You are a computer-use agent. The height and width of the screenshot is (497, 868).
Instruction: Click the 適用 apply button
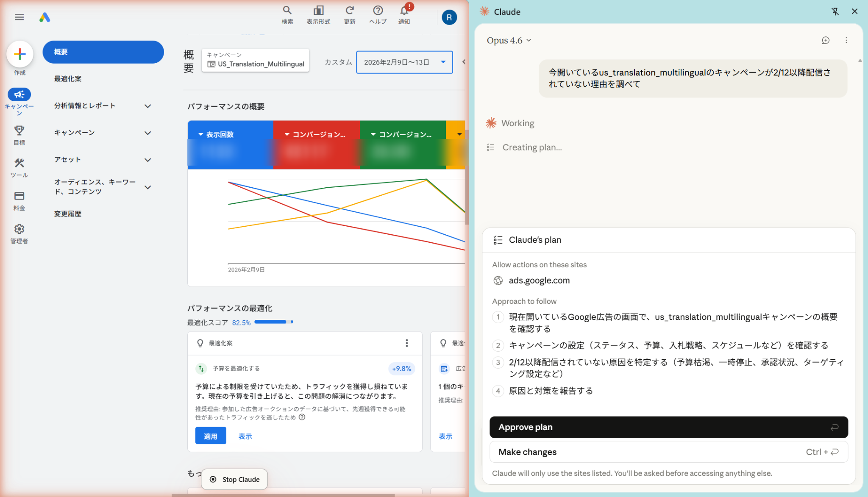(211, 436)
